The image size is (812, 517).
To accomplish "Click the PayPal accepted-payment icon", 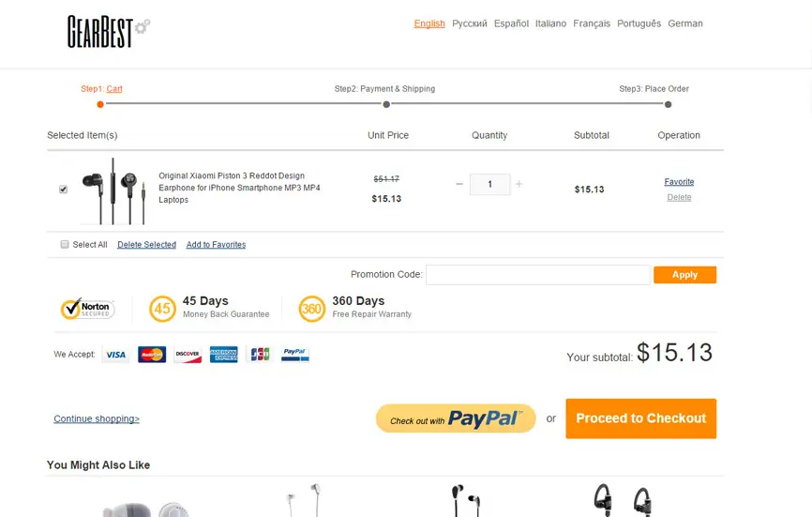I will click(294, 355).
